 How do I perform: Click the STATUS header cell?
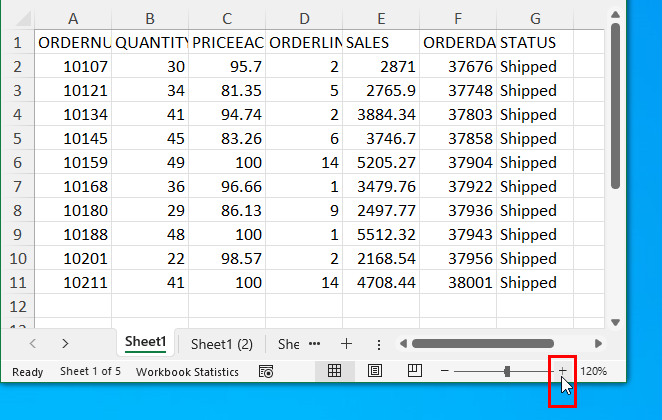[535, 42]
